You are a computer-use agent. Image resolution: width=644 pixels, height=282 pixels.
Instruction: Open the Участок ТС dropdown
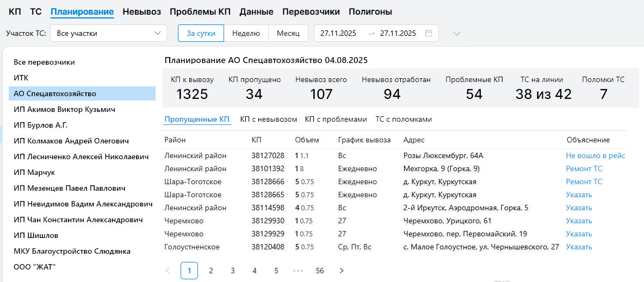click(109, 33)
